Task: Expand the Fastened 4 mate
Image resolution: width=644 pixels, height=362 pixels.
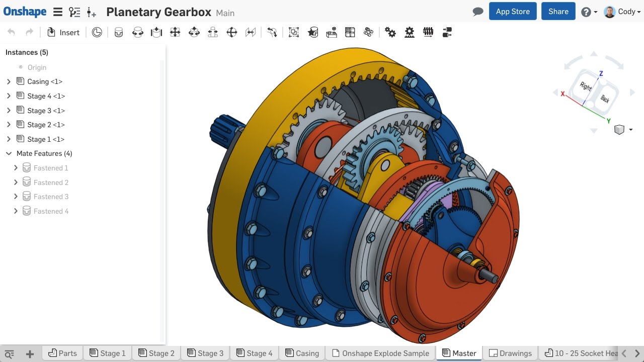Action: coord(16,211)
